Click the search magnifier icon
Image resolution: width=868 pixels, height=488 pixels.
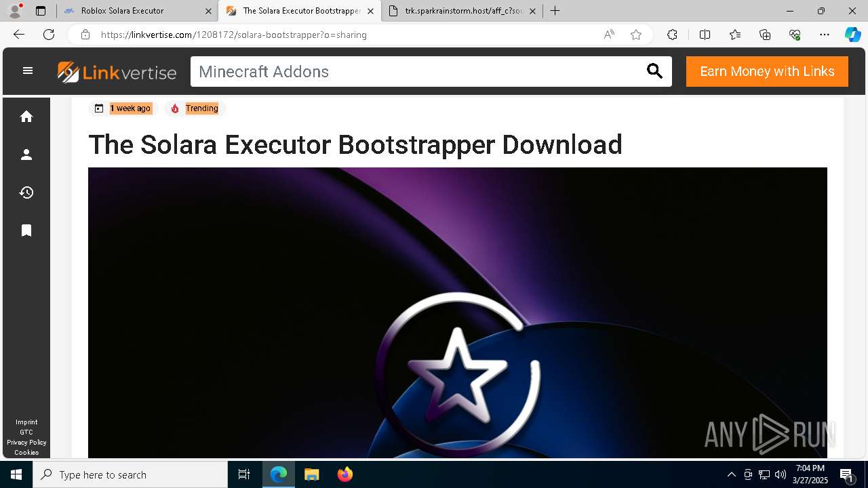pyautogui.click(x=654, y=71)
